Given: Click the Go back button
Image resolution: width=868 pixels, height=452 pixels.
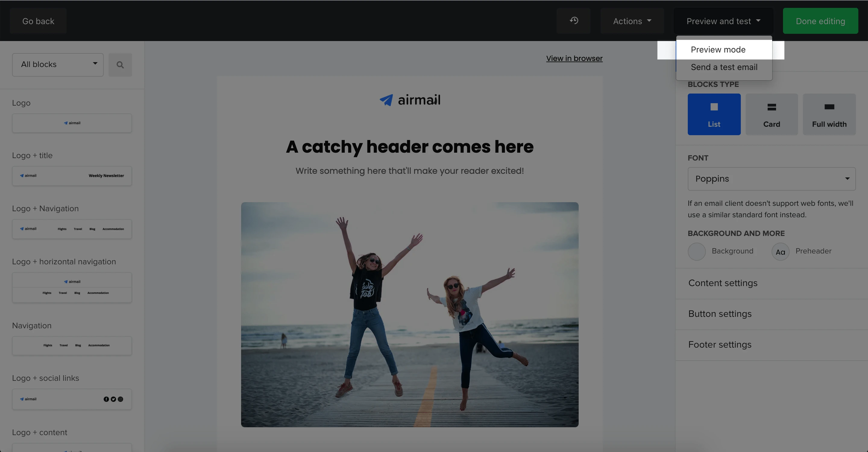Looking at the screenshot, I should click(x=38, y=21).
